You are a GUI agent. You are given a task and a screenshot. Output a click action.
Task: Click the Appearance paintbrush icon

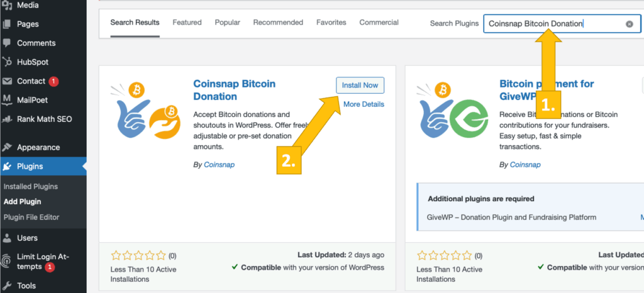(8, 148)
